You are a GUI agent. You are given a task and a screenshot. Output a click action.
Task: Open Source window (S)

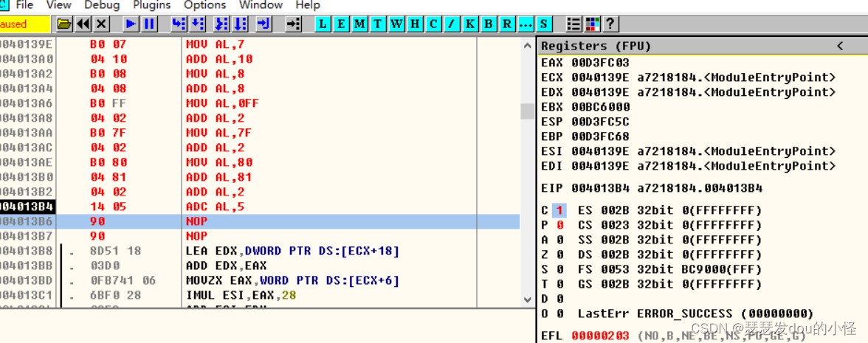(x=543, y=24)
